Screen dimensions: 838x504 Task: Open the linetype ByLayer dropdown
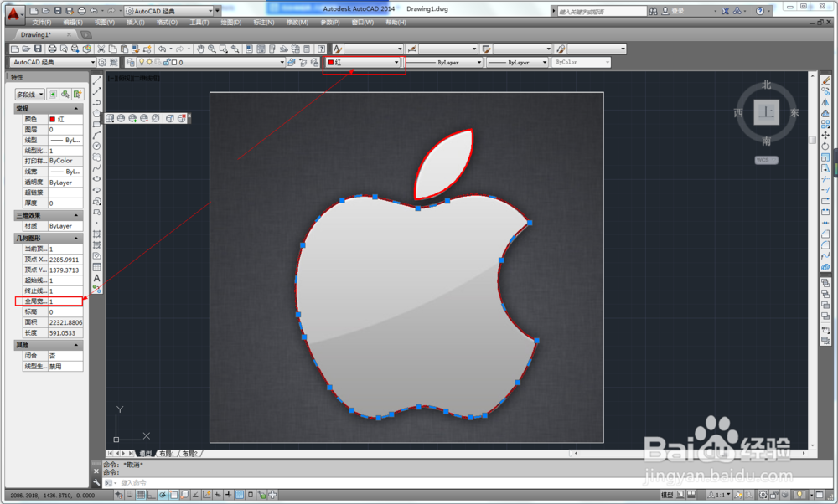tap(443, 63)
